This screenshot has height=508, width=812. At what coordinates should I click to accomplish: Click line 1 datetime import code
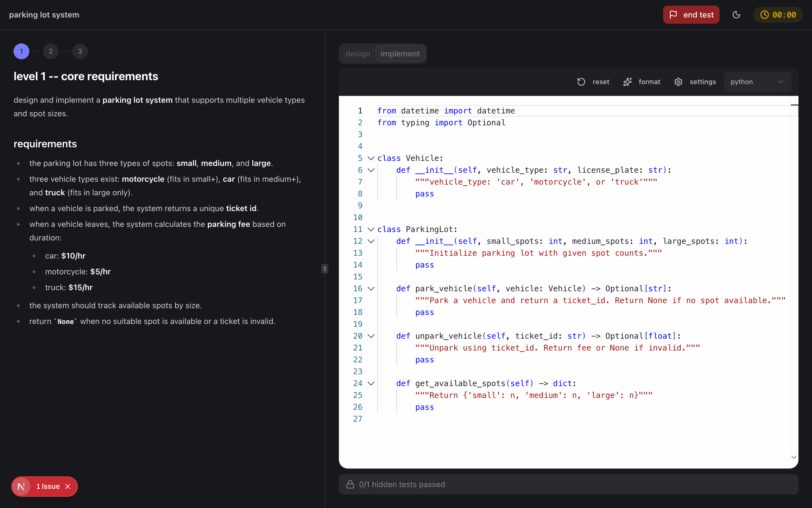coord(446,111)
